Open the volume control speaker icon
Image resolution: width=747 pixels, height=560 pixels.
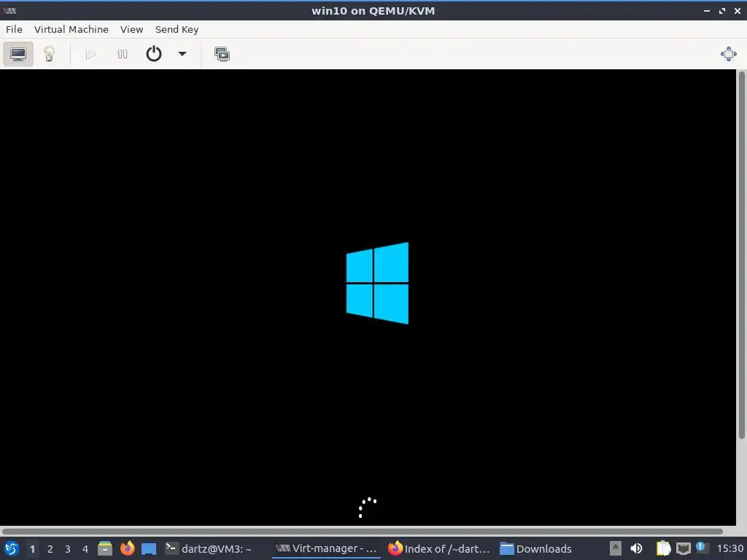tap(636, 548)
